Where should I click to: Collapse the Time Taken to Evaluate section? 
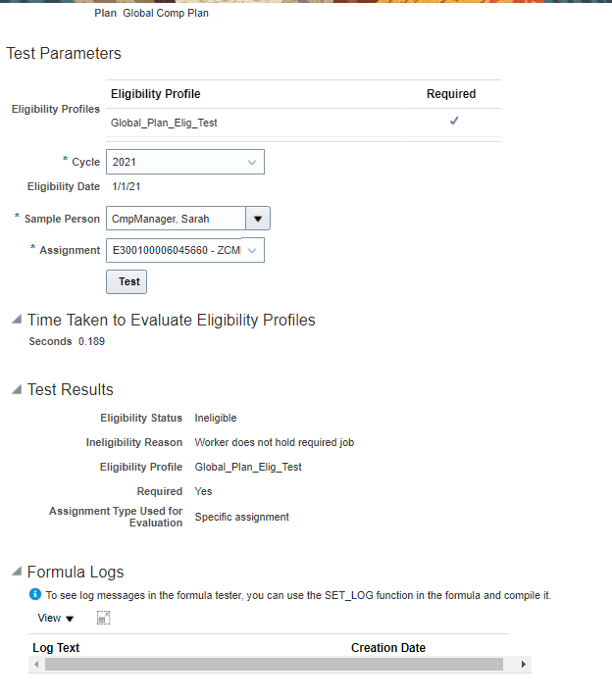click(16, 320)
